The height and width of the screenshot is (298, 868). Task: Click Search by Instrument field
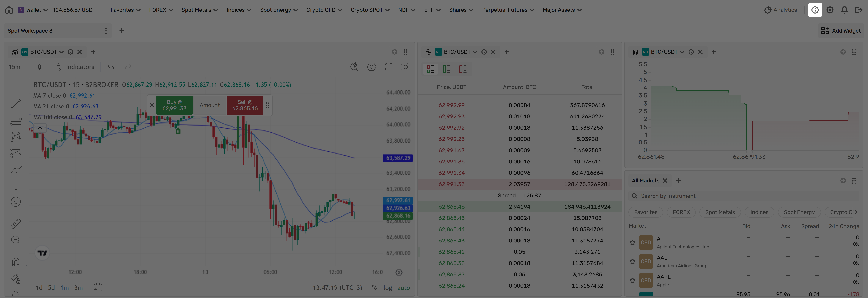pos(744,196)
